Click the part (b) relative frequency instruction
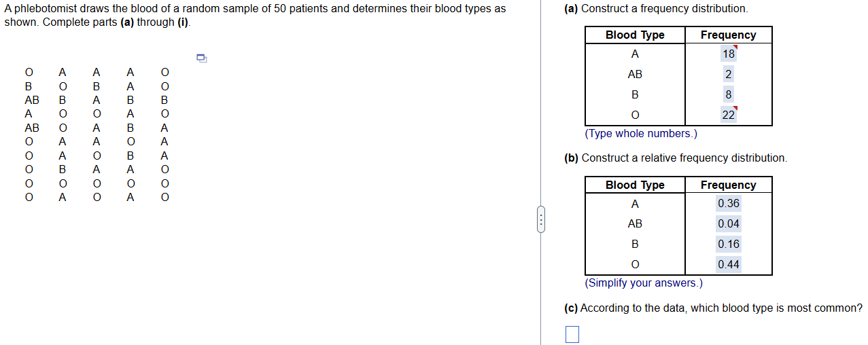 (x=676, y=158)
